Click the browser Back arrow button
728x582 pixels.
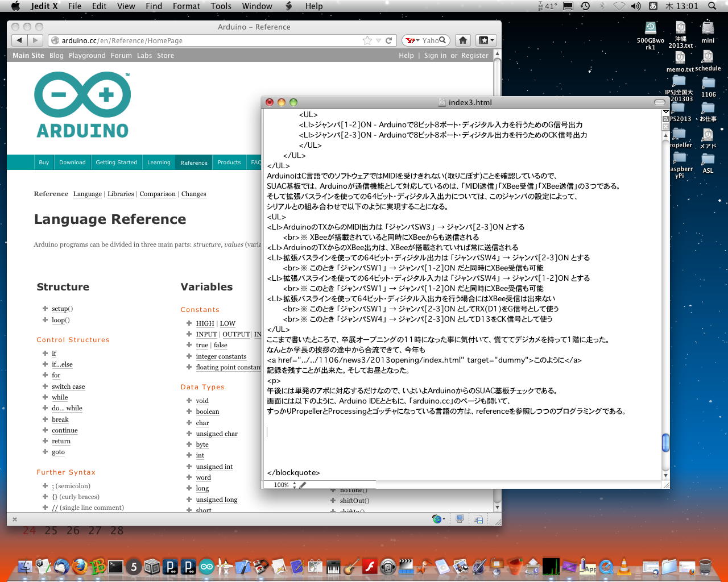pos(19,40)
